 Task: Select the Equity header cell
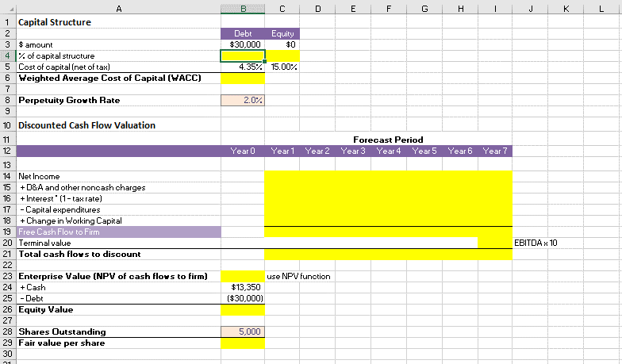click(282, 33)
